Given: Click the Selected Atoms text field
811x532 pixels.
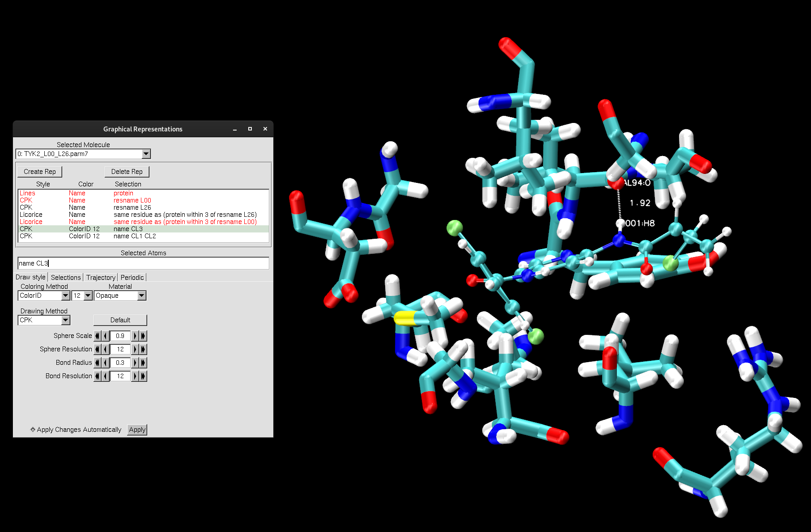Looking at the screenshot, I should coord(143,263).
